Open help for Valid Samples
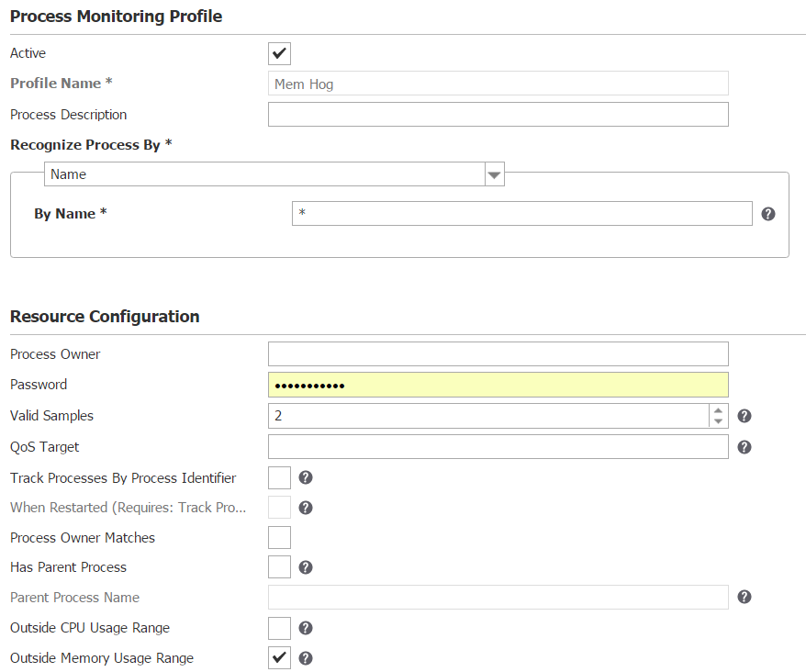806x672 pixels. pos(744,415)
